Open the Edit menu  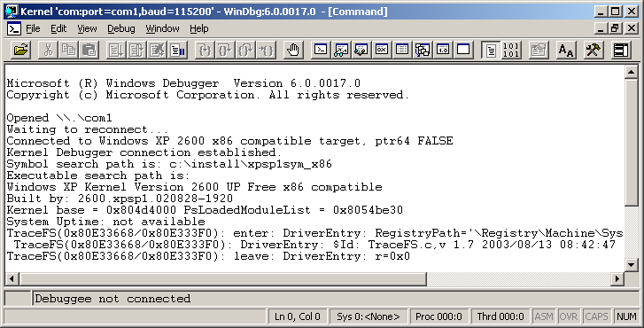point(58,28)
